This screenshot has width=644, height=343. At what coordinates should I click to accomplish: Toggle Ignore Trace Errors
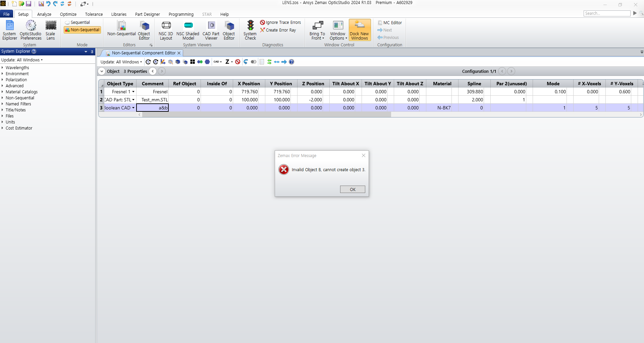click(x=281, y=22)
